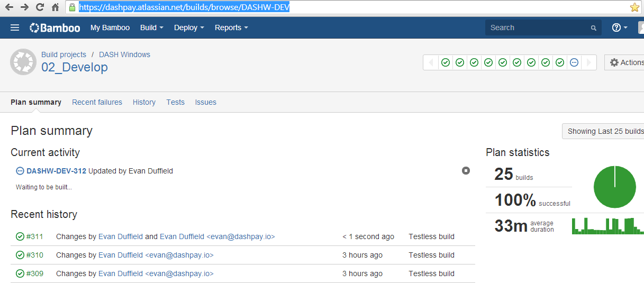Open the DASHW-DEV-312 build link
This screenshot has width=644, height=283.
tap(56, 171)
